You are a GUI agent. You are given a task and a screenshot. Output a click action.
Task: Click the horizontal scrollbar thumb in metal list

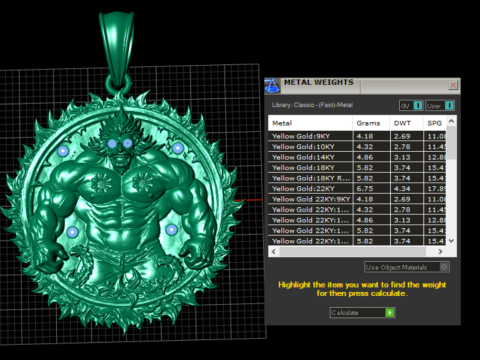coord(353,252)
